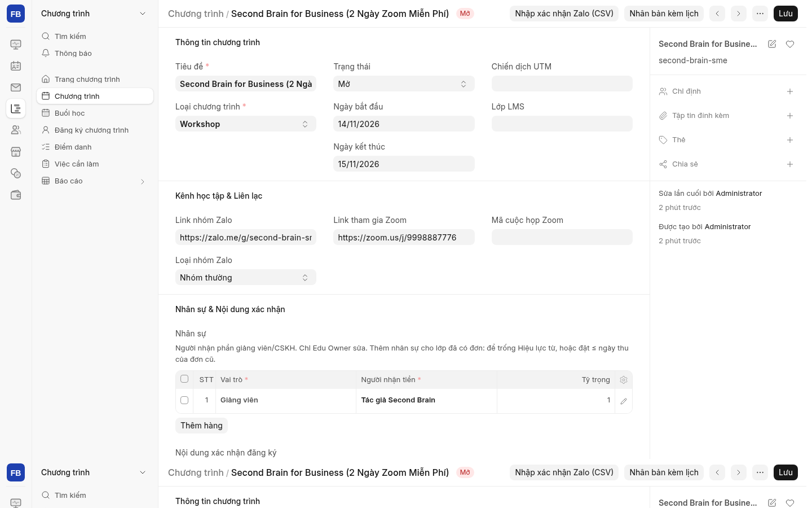This screenshot has height=508, width=812.
Task: Add a share with the Chia sẻ plus icon
Action: pyautogui.click(x=790, y=164)
